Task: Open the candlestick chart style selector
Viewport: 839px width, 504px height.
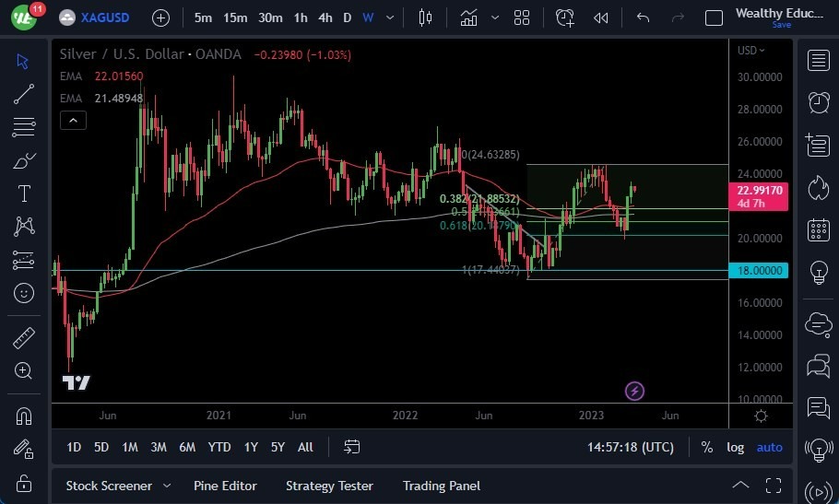Action: point(425,18)
